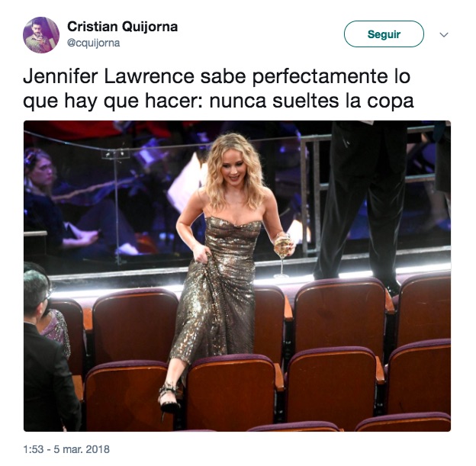Click the wine glass in the photo
The image size is (476, 466).
click(283, 255)
